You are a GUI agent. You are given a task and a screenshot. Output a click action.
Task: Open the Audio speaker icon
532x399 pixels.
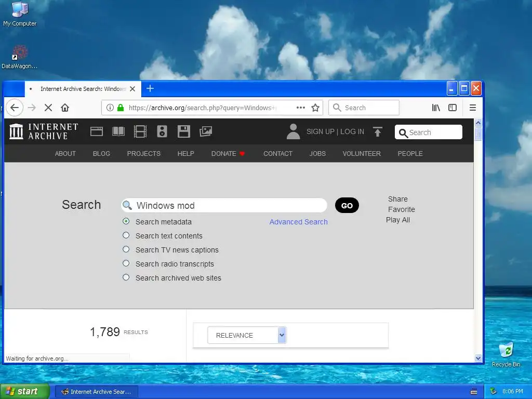(x=162, y=131)
